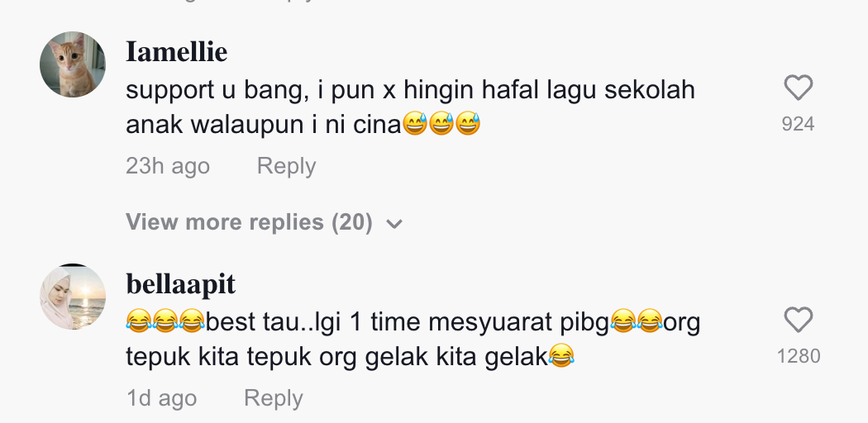Click the chevron beside View more replies
This screenshot has width=868, height=423.
[394, 223]
